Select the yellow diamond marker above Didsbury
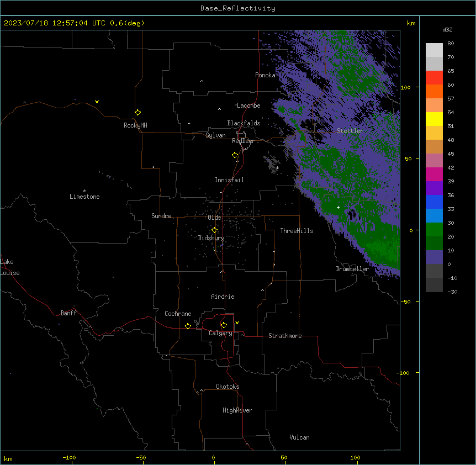The height and width of the screenshot is (465, 476). point(214,230)
